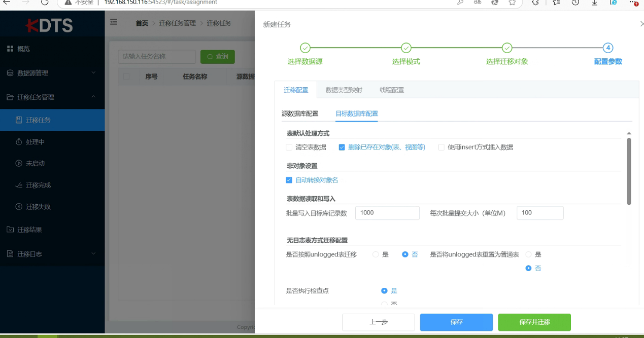Open the browser downloads icon
644x338 pixels.
(x=594, y=3)
